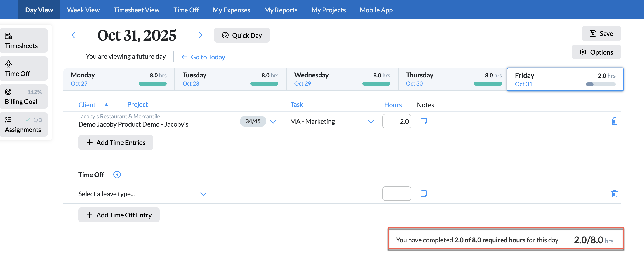Open note for Jacoby's time entry
The width and height of the screenshot is (644, 275).
[x=424, y=121]
